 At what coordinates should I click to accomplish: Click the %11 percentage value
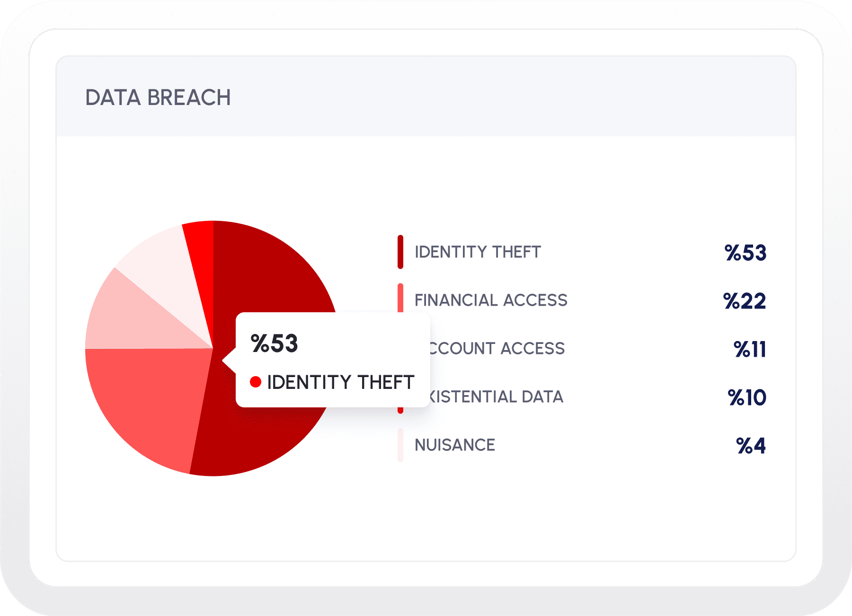(750, 349)
